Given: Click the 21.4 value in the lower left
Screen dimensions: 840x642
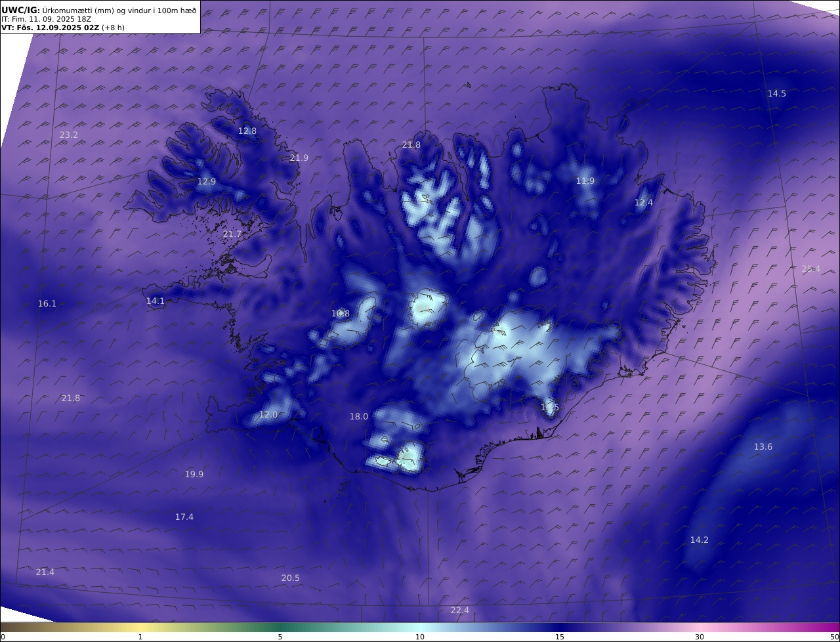Looking at the screenshot, I should coord(45,572).
